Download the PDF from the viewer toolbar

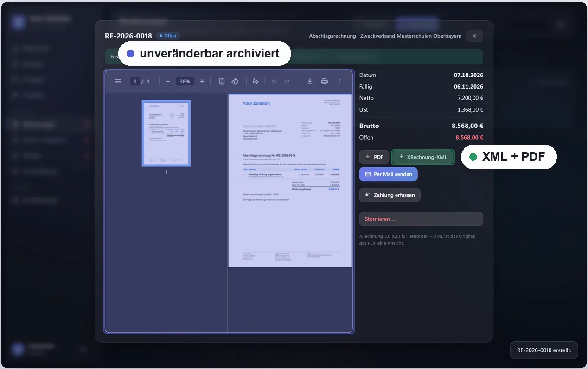310,81
